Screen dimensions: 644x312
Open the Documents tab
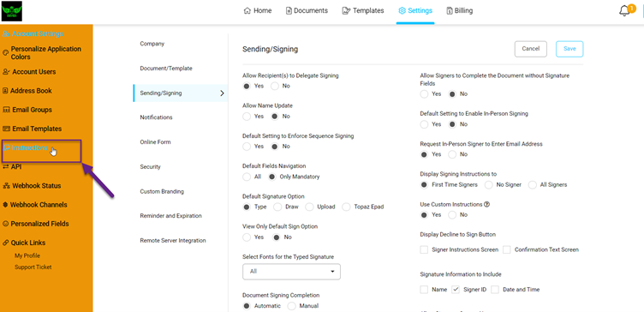point(307,10)
